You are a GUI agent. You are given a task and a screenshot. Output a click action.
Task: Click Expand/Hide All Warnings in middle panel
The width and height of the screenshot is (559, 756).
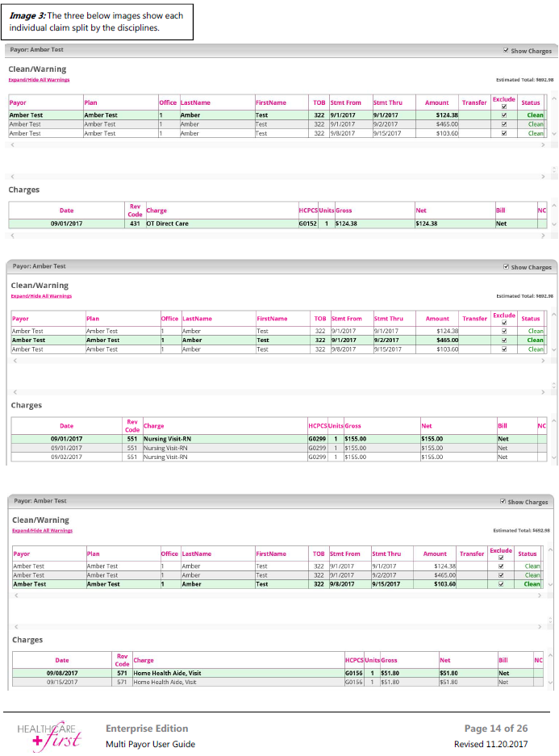(x=41, y=296)
